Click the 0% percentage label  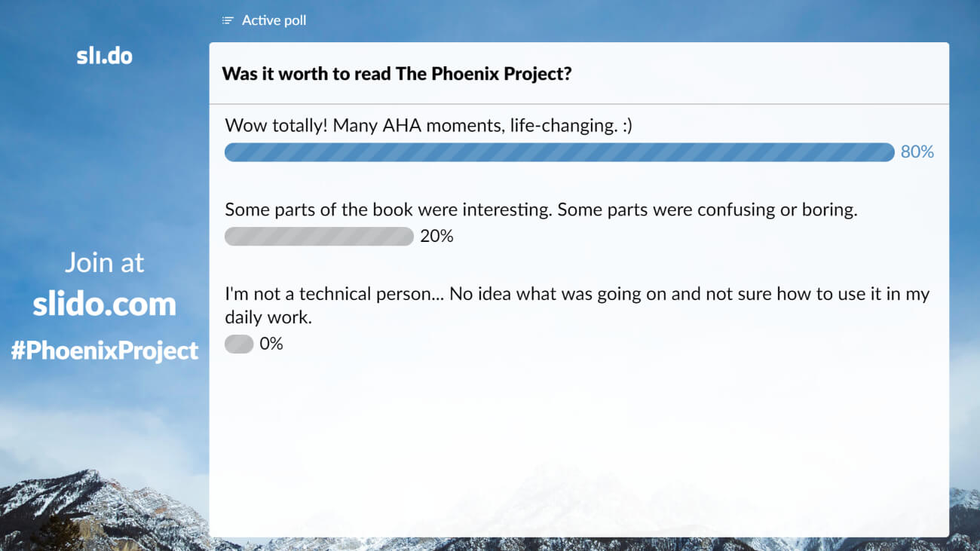[271, 344]
